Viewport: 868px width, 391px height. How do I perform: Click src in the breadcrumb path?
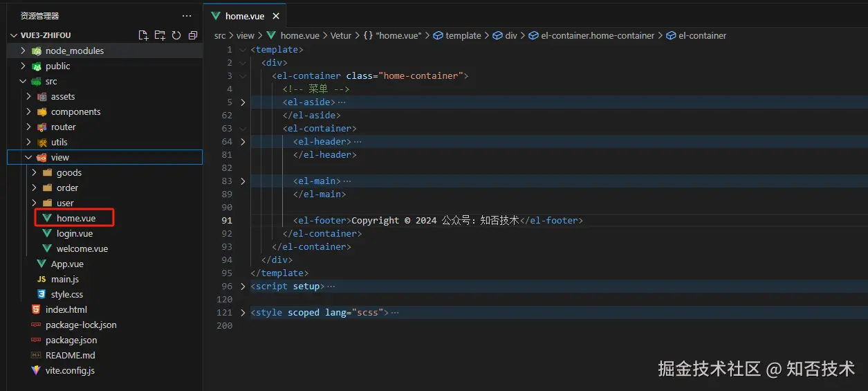pyautogui.click(x=220, y=35)
